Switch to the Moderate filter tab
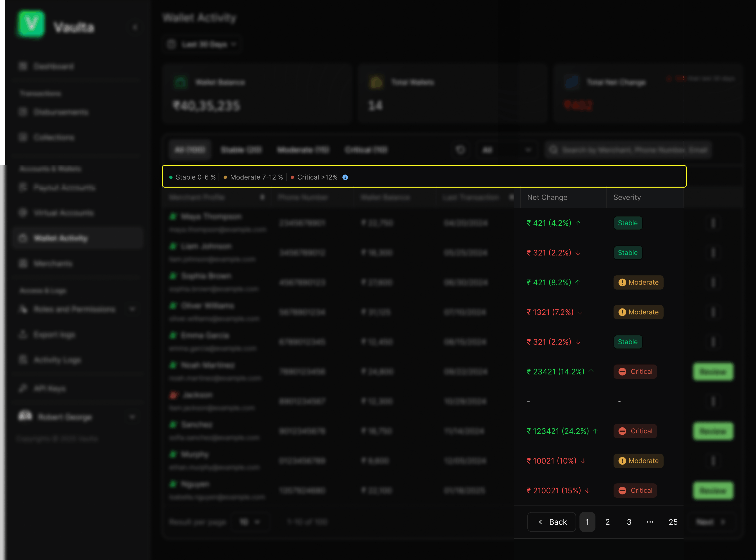The width and height of the screenshot is (756, 560). click(x=303, y=150)
